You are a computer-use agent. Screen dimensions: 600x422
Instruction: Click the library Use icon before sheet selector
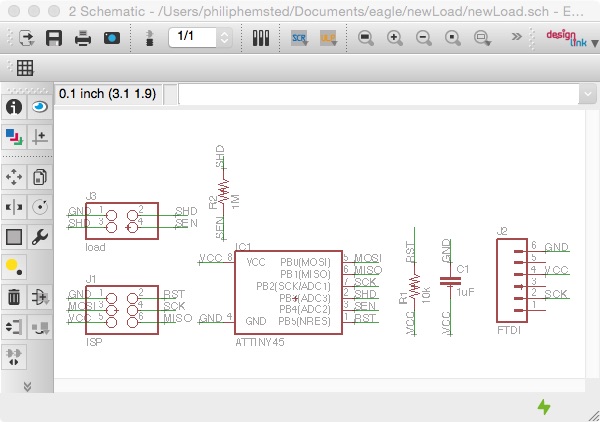(x=150, y=38)
